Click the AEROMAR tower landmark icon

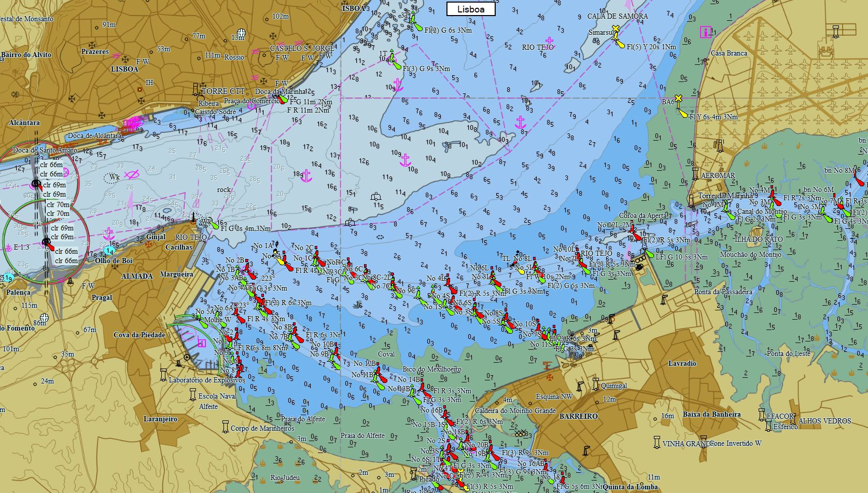coord(695,173)
